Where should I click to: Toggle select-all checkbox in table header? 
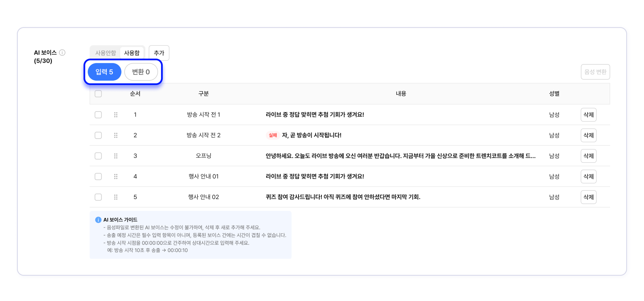[x=98, y=94]
